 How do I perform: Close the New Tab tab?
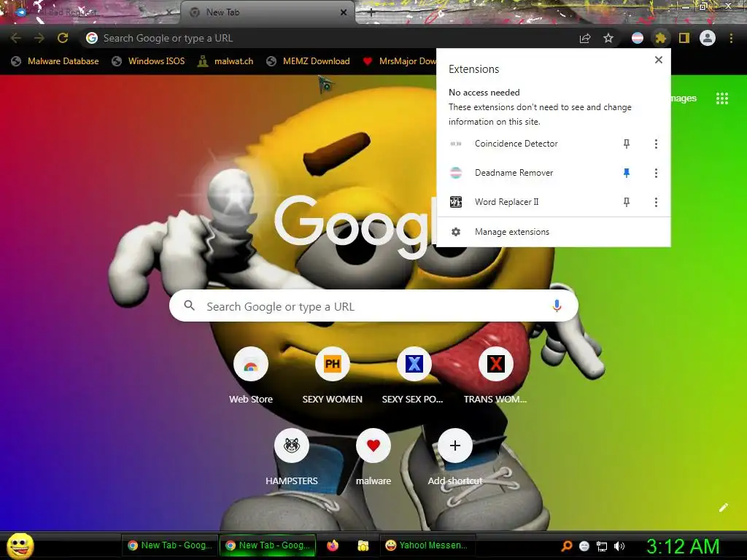point(344,12)
